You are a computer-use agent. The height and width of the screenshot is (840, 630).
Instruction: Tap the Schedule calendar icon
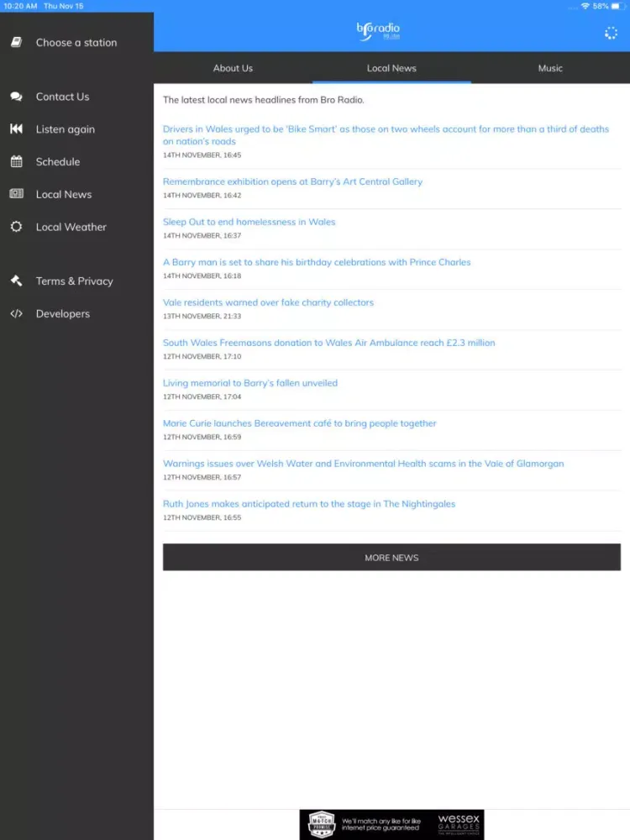click(x=17, y=161)
